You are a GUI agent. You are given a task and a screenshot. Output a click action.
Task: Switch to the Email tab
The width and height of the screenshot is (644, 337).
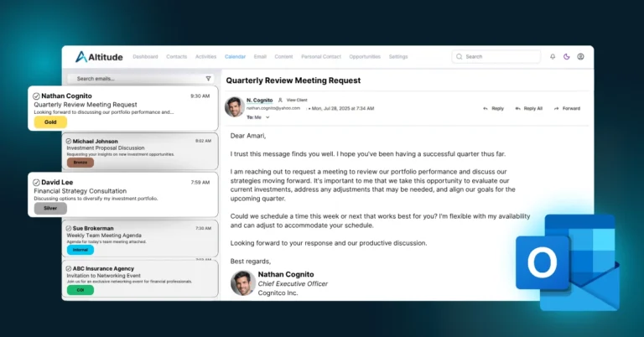coord(260,57)
